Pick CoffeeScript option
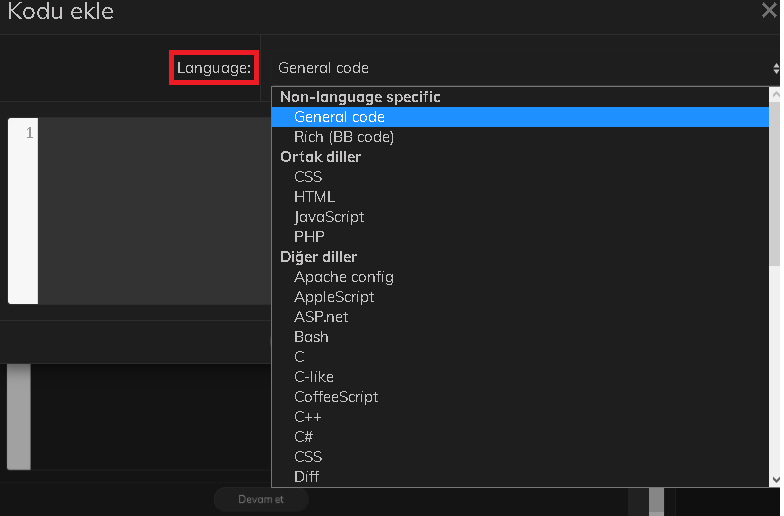 point(336,397)
